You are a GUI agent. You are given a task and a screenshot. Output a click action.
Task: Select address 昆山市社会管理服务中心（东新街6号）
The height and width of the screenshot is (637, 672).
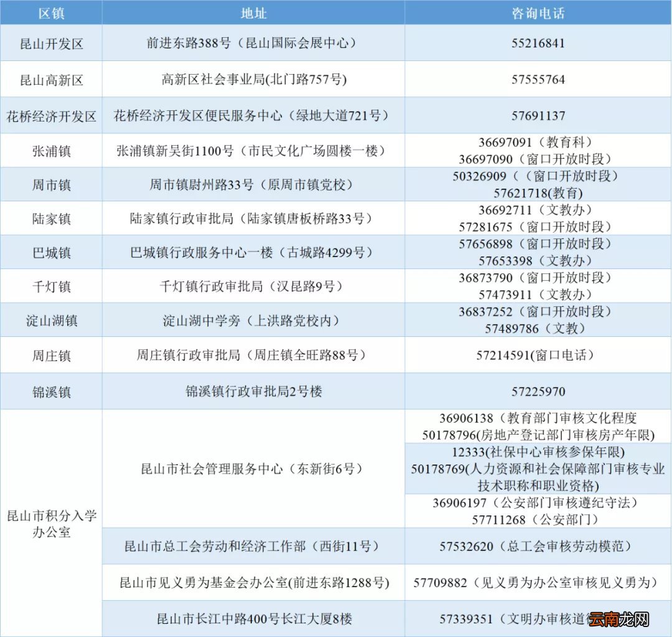(x=253, y=469)
